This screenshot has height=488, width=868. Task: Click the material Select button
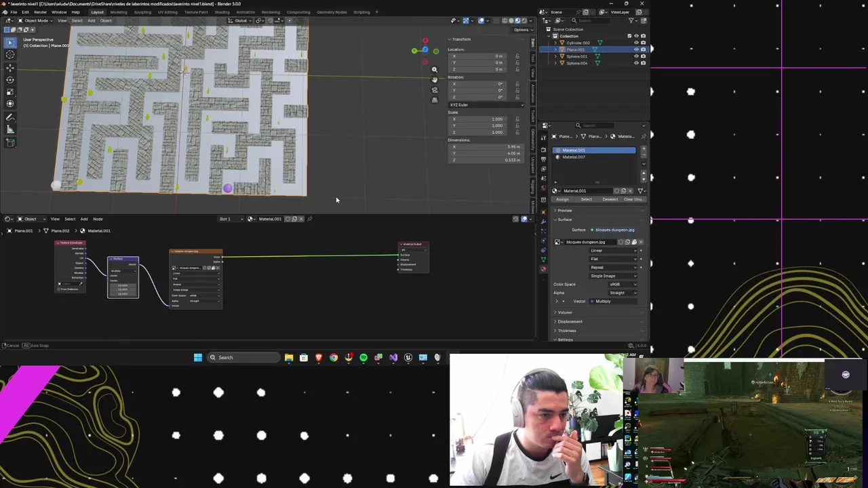tap(587, 199)
